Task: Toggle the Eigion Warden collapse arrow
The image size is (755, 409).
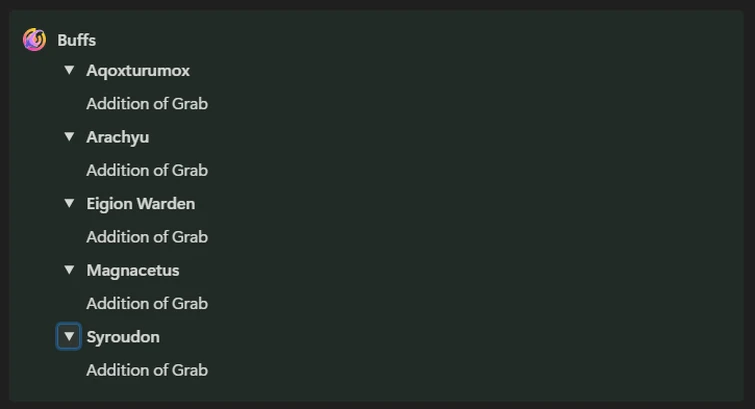Action: click(x=69, y=203)
